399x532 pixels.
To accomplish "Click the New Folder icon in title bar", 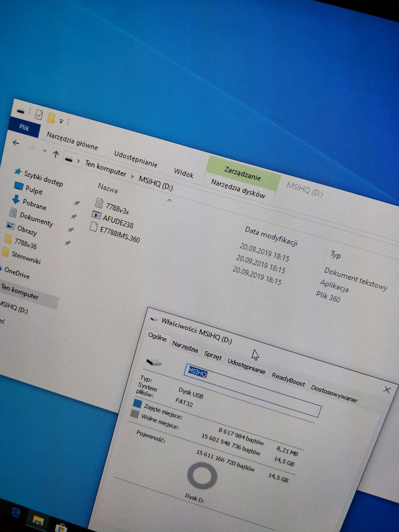I will 51,118.
